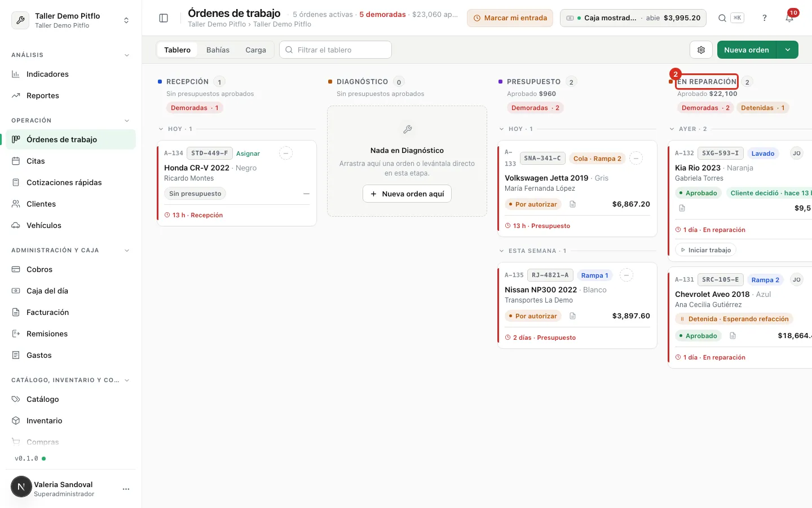
Task: Go to Citas section
Action: (x=70, y=161)
